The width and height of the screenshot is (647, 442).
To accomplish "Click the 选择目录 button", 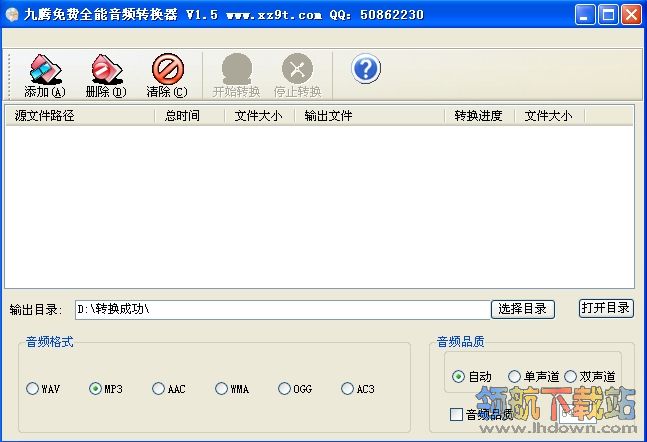I will point(523,309).
